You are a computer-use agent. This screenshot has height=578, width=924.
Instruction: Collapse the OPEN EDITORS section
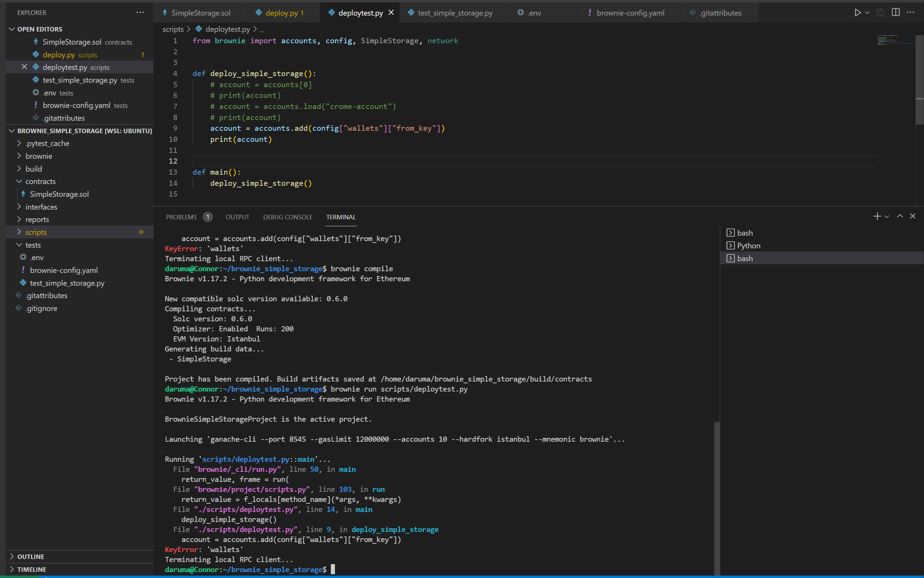(x=39, y=29)
